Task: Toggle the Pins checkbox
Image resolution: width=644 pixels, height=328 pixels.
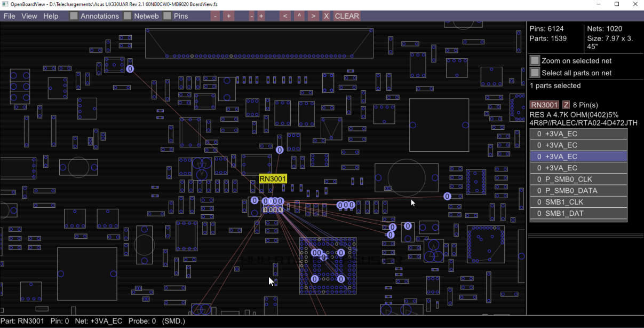Action: [168, 16]
